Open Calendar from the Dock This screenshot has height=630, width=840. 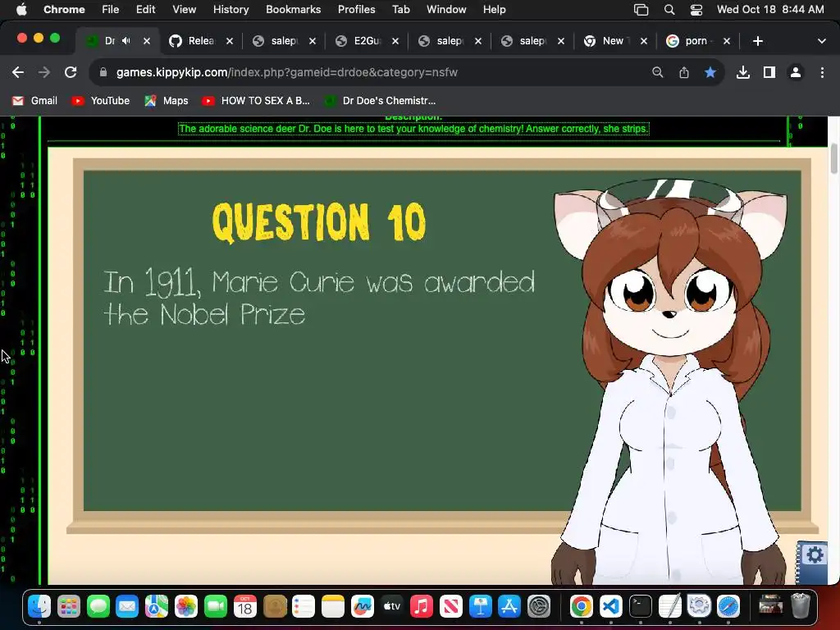[x=244, y=606]
